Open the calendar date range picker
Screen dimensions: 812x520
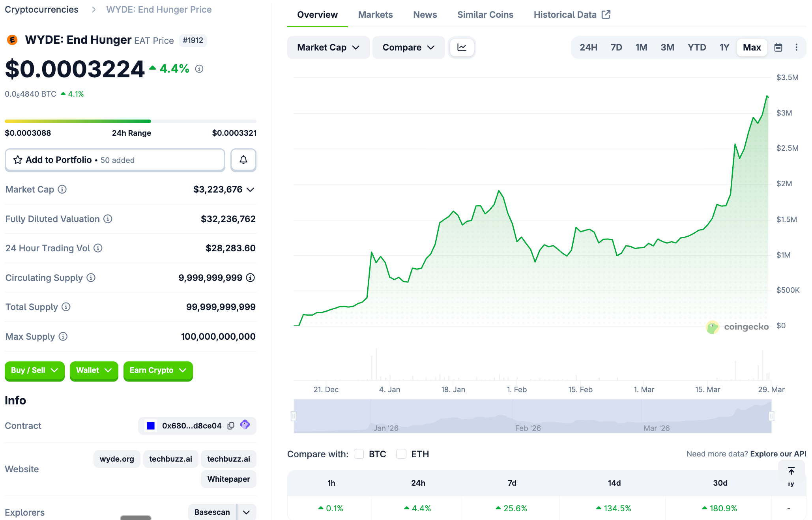(778, 47)
